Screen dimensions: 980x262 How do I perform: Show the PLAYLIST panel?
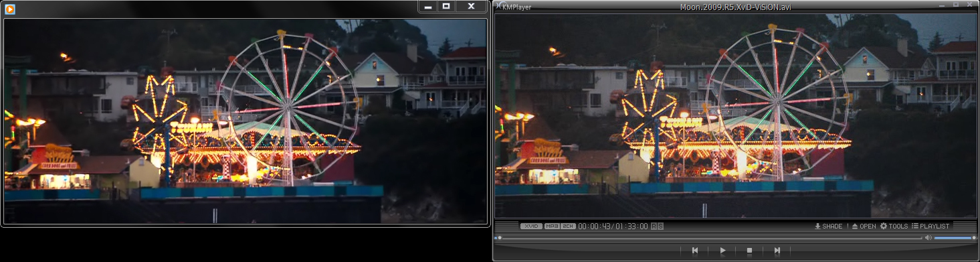[930, 226]
